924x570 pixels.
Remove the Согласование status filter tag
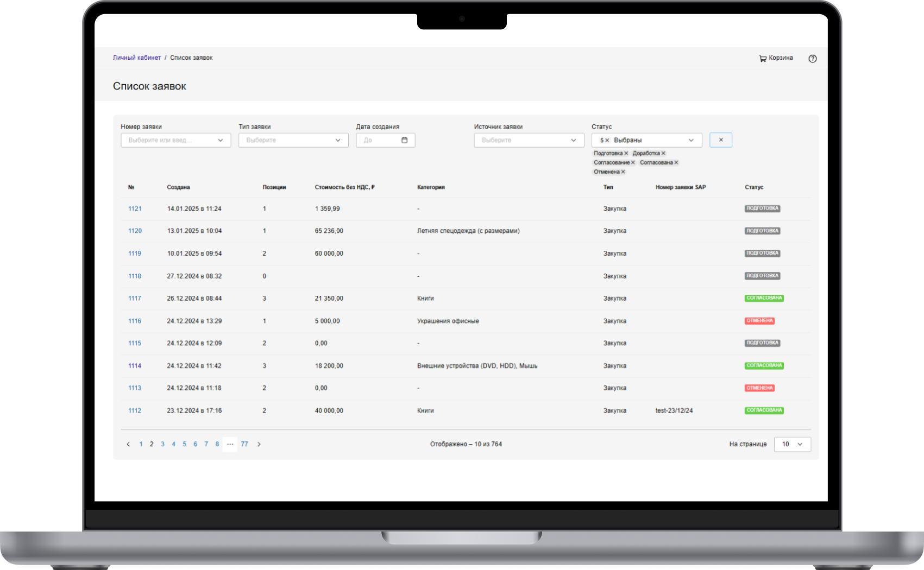coord(633,163)
